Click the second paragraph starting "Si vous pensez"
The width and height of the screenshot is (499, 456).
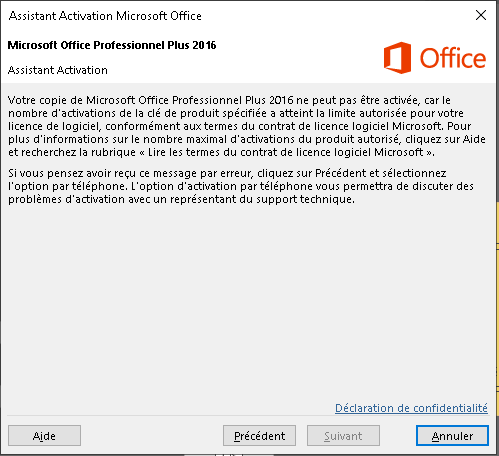[x=241, y=186]
